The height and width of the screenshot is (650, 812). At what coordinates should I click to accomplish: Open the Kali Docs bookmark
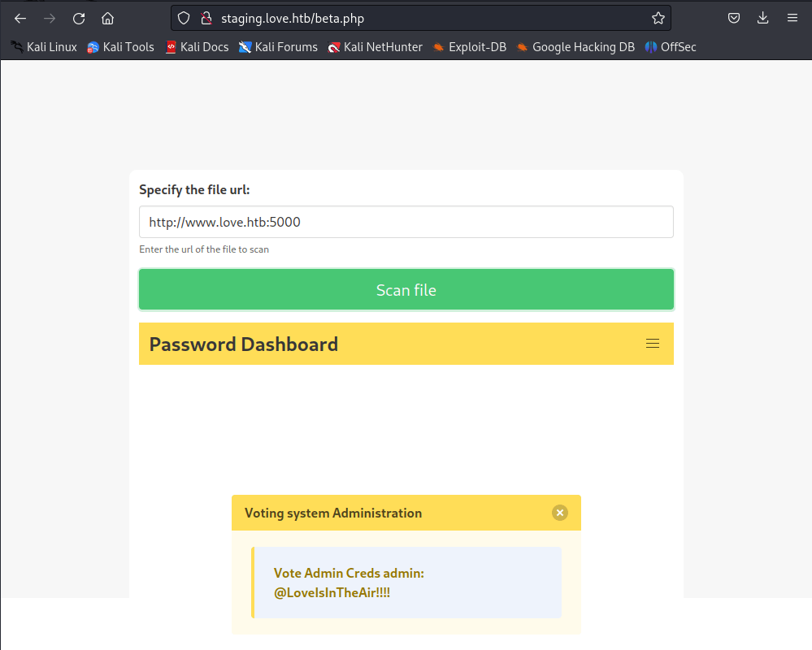coord(197,47)
